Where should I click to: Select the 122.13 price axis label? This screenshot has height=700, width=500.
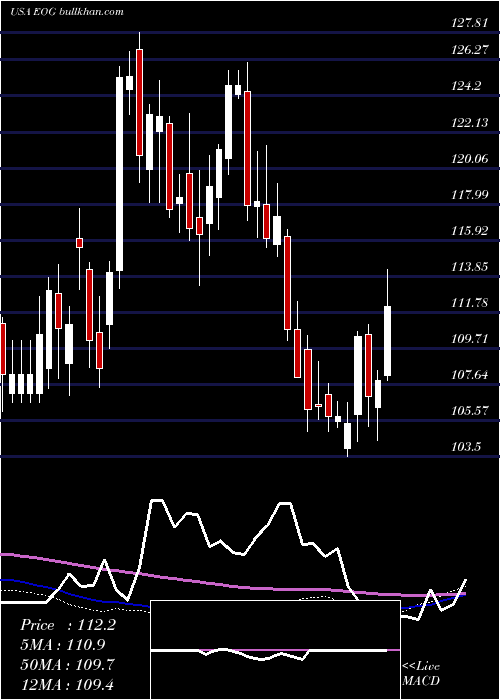469,122
